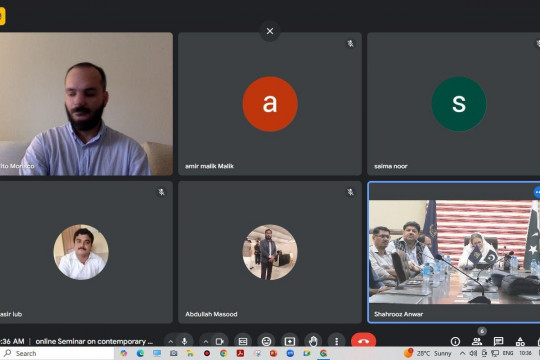The image size is (540, 360).
Task: Click the bearded presenter's video tile
Action: [86, 104]
